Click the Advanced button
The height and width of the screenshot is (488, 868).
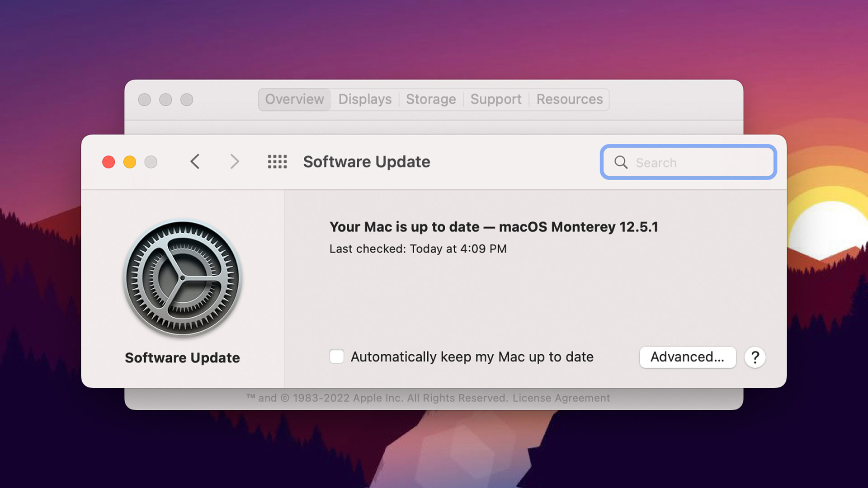pos(687,357)
